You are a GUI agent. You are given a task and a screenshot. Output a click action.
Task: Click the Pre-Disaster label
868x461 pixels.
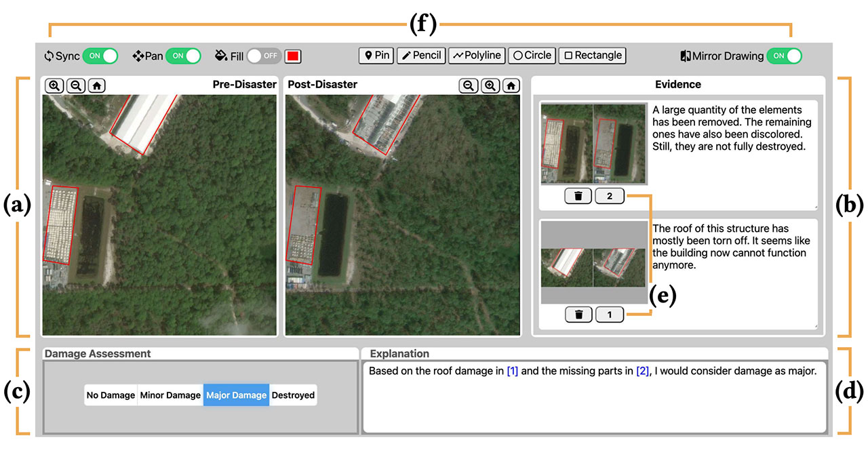tap(244, 85)
